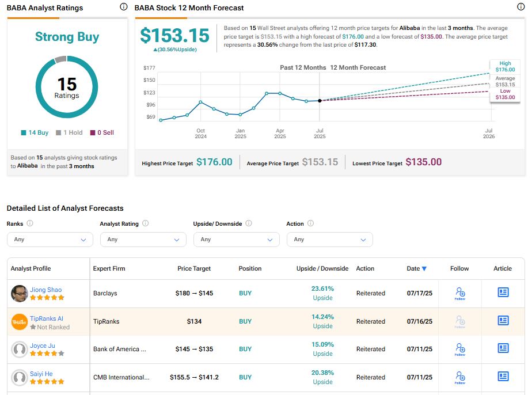532x395 pixels.
Task: Expand the Ranks dropdown
Action: click(50, 240)
